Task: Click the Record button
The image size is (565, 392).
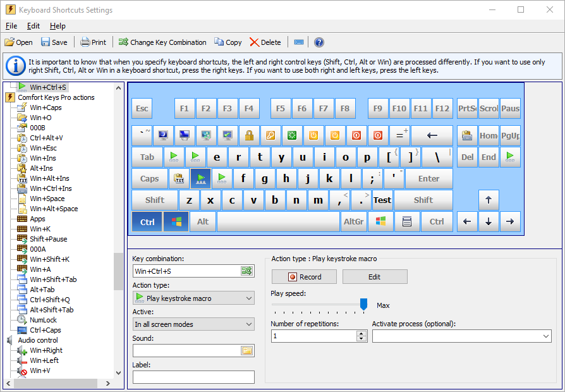Action: pos(305,277)
